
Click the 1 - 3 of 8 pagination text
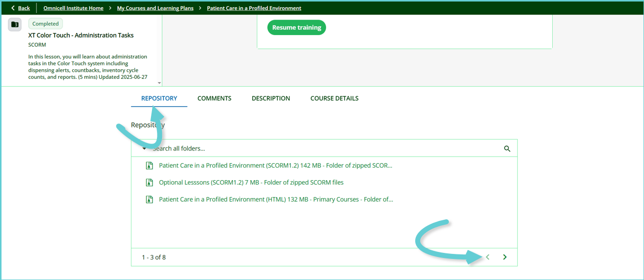(153, 257)
